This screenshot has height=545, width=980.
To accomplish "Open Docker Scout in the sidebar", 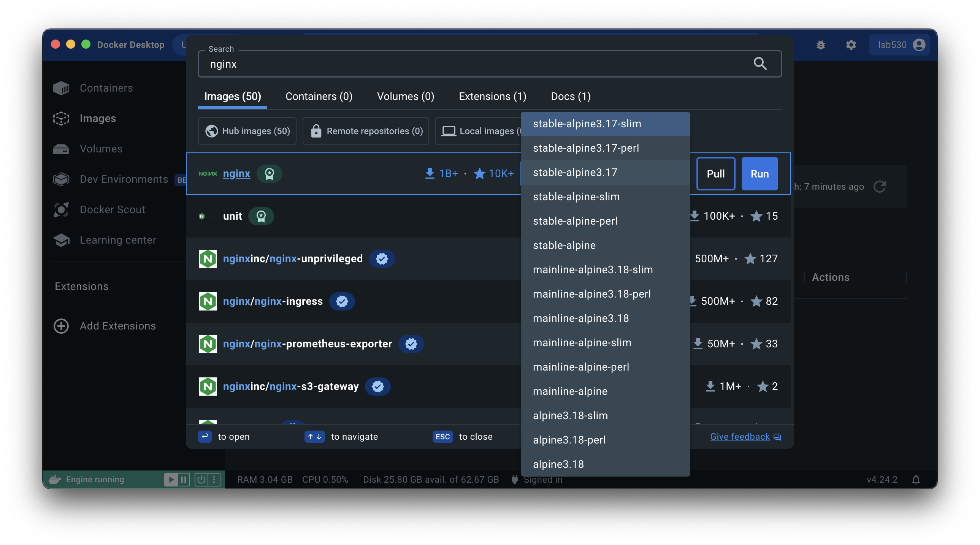I will pyautogui.click(x=112, y=209).
